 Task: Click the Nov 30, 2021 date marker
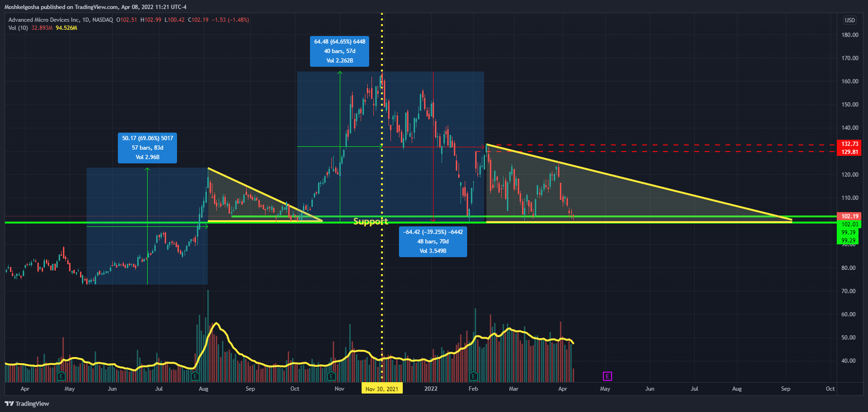[x=382, y=389]
